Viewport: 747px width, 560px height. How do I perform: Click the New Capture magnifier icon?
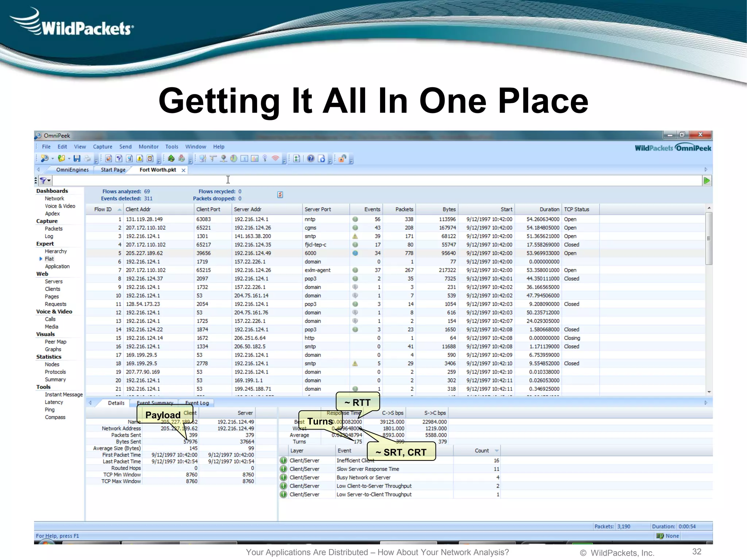pos(44,158)
